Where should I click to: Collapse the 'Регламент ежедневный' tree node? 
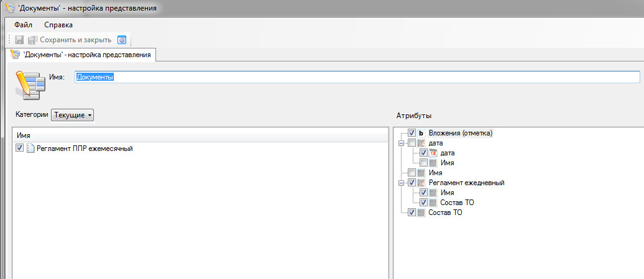click(401, 183)
